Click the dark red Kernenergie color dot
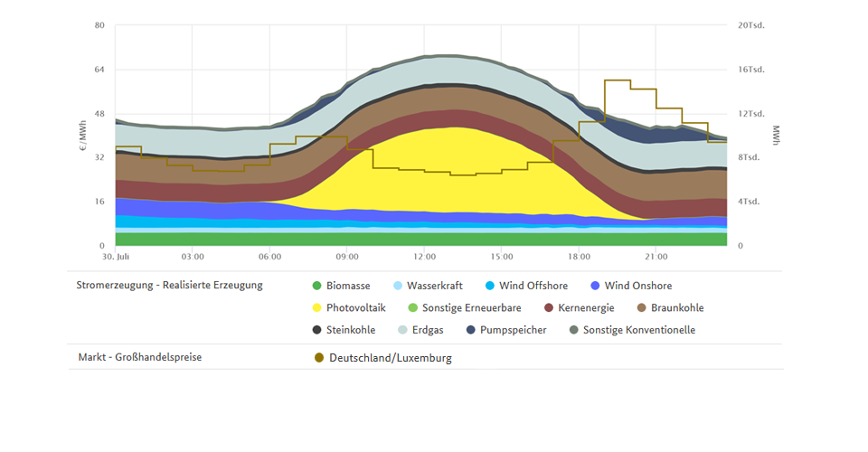 549,308
